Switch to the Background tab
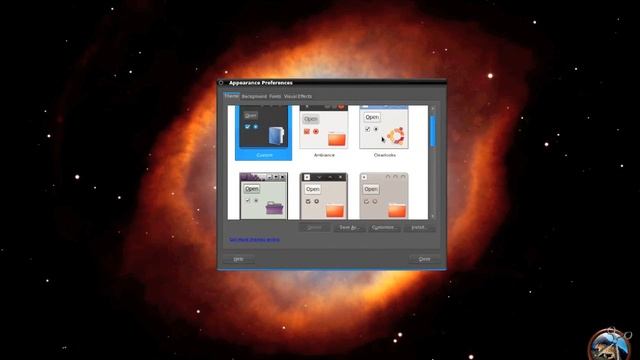This screenshot has height=360, width=640. pyautogui.click(x=254, y=96)
